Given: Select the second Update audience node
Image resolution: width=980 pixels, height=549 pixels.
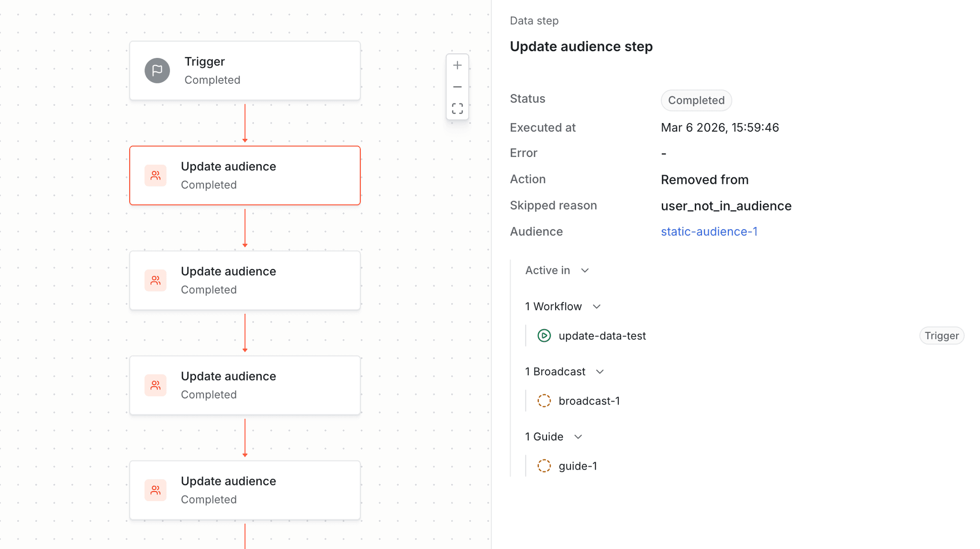Looking at the screenshot, I should click(x=245, y=280).
